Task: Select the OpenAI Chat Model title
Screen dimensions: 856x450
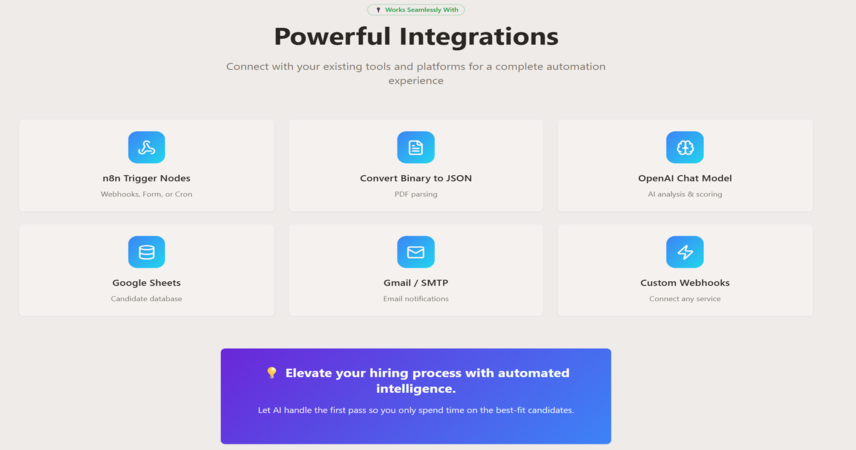Action: [685, 178]
